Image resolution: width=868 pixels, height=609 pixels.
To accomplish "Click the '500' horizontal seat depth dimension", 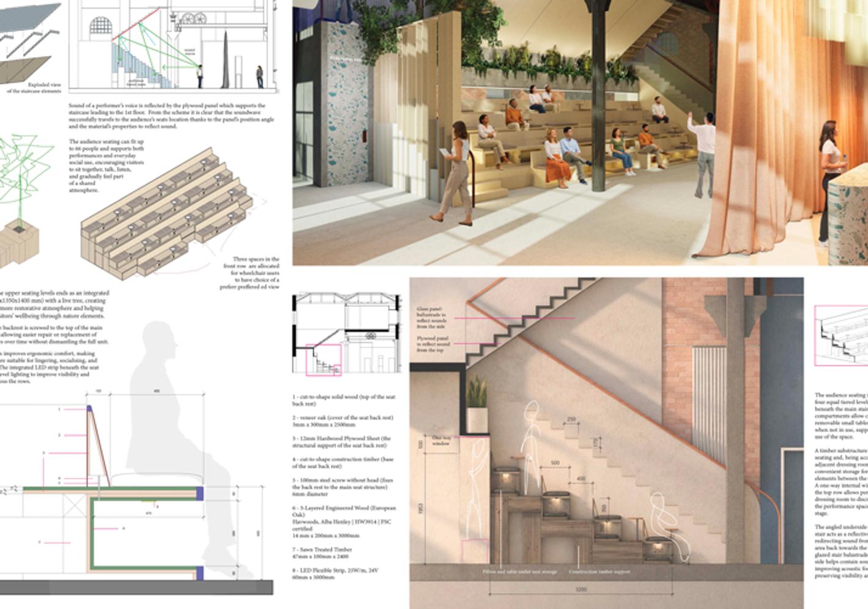I will point(555,463).
